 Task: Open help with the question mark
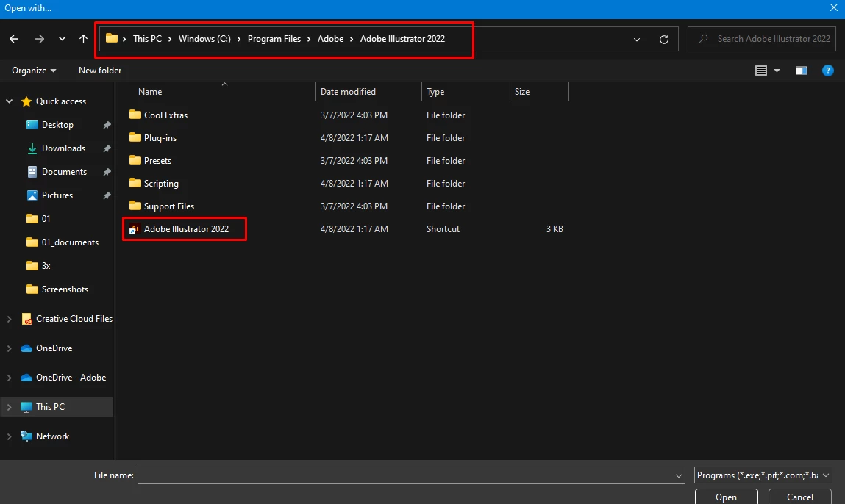pyautogui.click(x=828, y=71)
